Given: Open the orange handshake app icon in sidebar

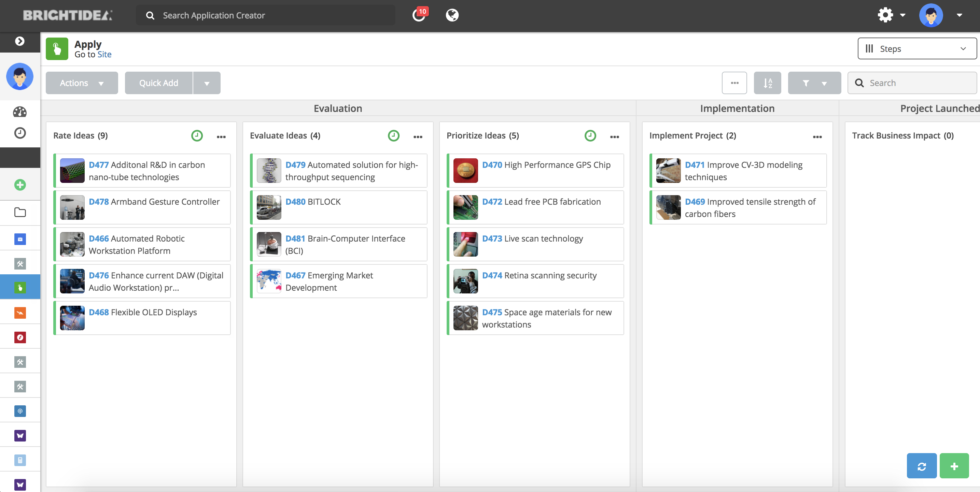Looking at the screenshot, I should point(20,313).
